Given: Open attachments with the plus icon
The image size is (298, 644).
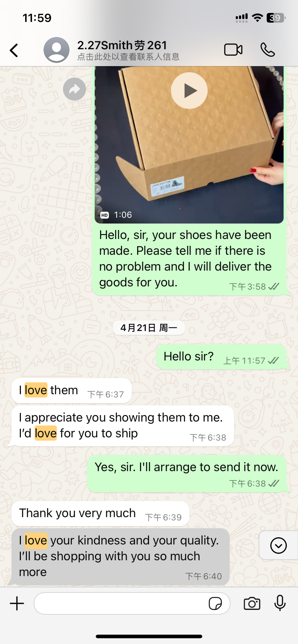Looking at the screenshot, I should 17,603.
